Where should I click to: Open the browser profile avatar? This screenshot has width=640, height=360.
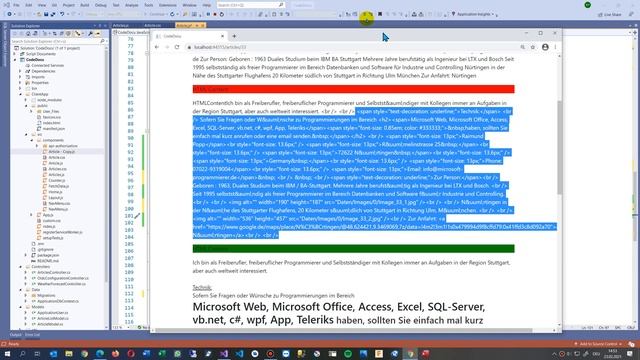click(545, 47)
